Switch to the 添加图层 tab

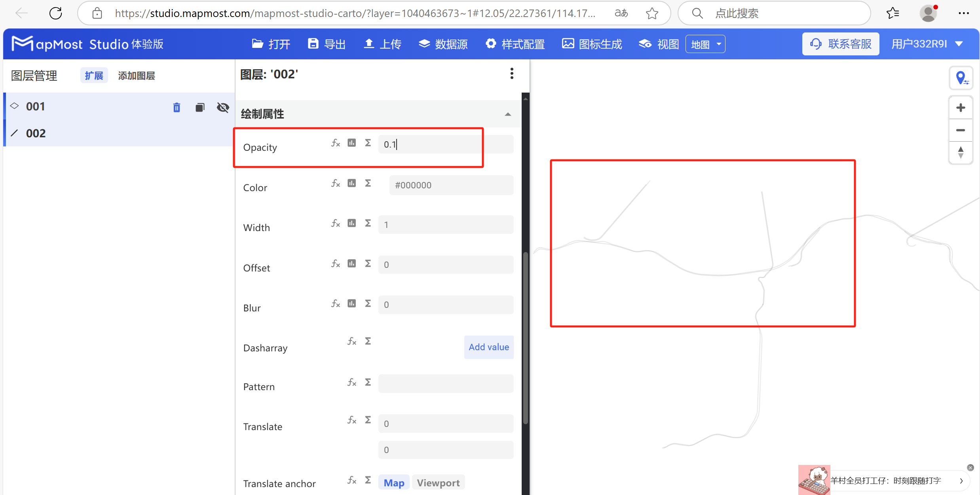[136, 75]
